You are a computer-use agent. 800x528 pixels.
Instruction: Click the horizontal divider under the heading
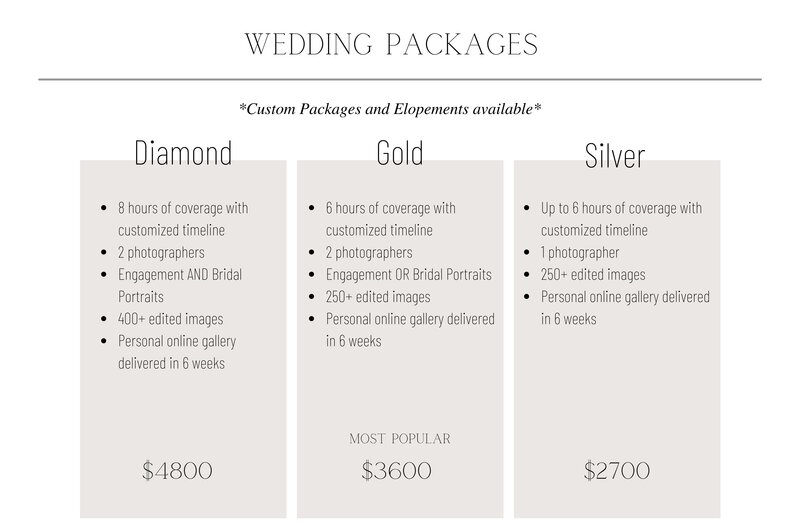coord(400,80)
